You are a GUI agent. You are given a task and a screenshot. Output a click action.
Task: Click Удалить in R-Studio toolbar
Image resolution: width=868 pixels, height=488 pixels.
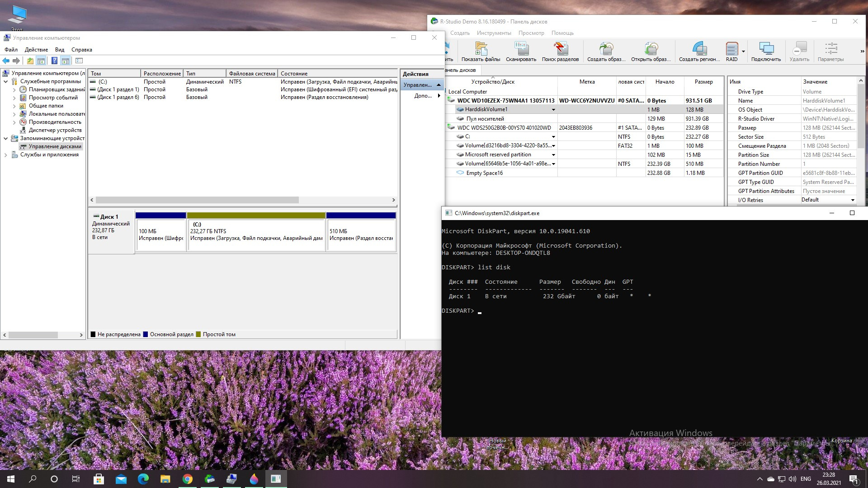(x=799, y=52)
